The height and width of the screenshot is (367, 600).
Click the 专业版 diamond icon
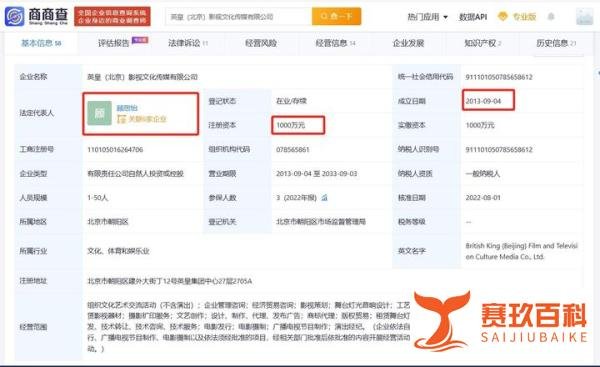coord(502,16)
